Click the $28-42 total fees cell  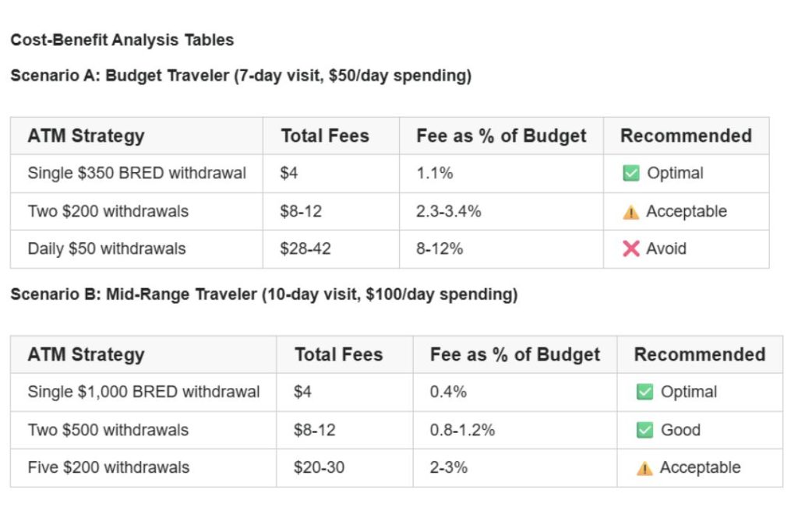pos(305,248)
